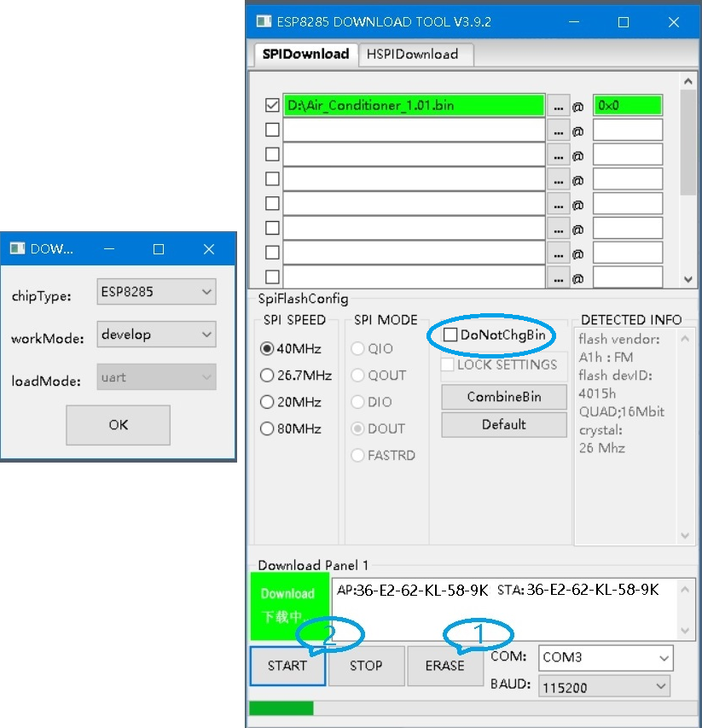Toggle the LOCK SETTINGS checkbox

[447, 364]
